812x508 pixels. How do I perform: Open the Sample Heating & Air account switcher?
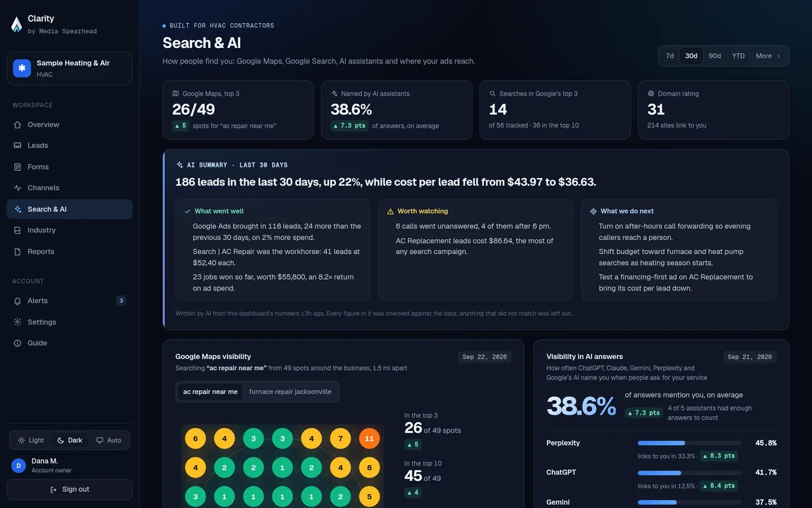click(x=70, y=68)
